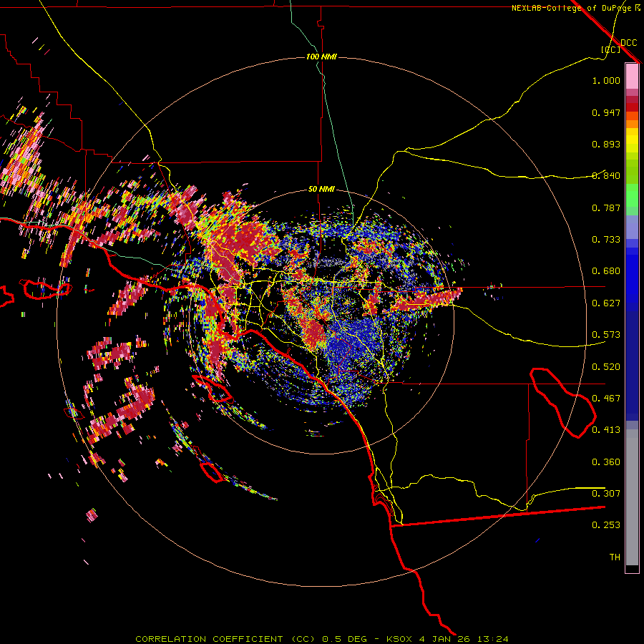The height and width of the screenshot is (644, 644).
Task: Click the 0.627 scale value
Action: (x=606, y=303)
